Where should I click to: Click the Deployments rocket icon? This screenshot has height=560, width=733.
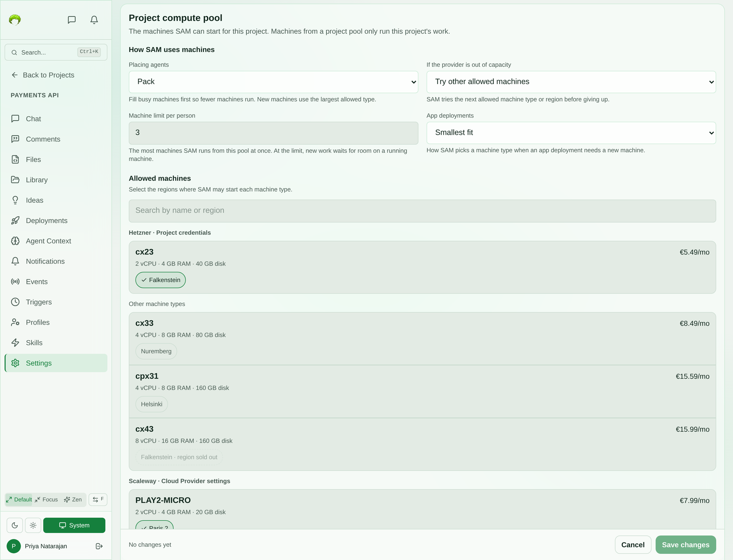(x=15, y=221)
